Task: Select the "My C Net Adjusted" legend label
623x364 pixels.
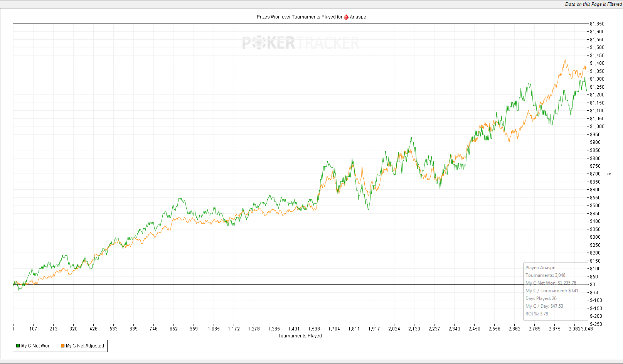Action: click(x=85, y=346)
